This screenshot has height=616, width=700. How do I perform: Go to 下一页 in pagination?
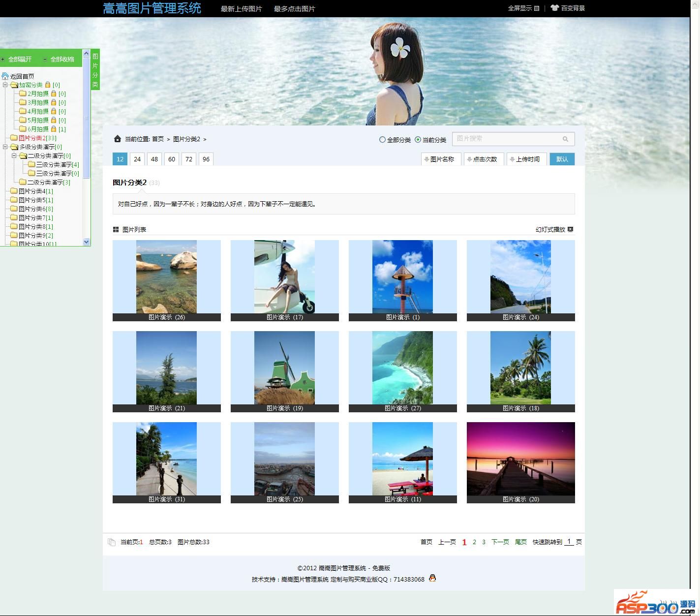point(500,542)
